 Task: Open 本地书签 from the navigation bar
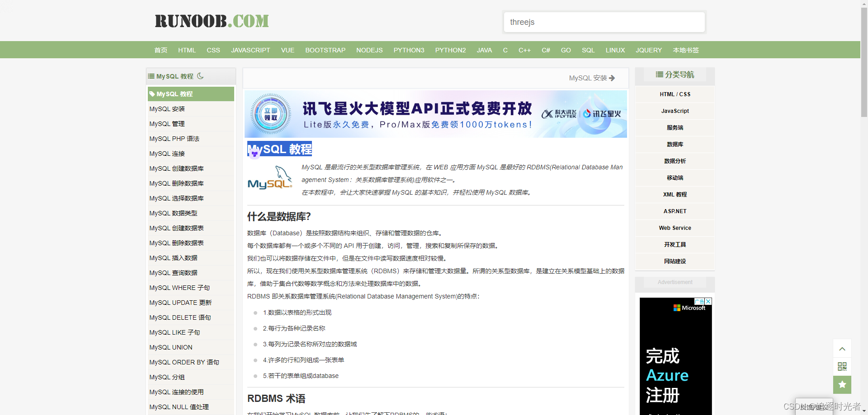[x=685, y=50]
